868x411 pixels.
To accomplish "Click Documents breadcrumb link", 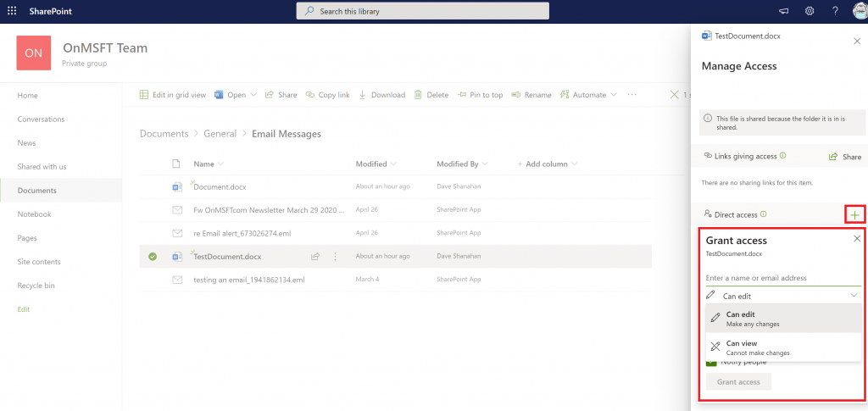I will click(164, 133).
